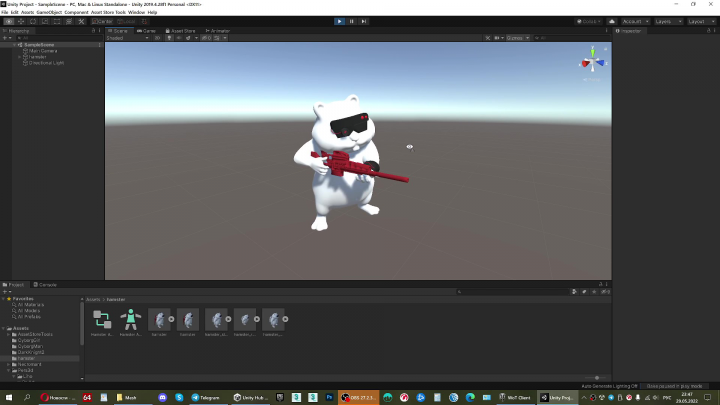Select the Scale tool
The width and height of the screenshot is (720, 405).
45,22
